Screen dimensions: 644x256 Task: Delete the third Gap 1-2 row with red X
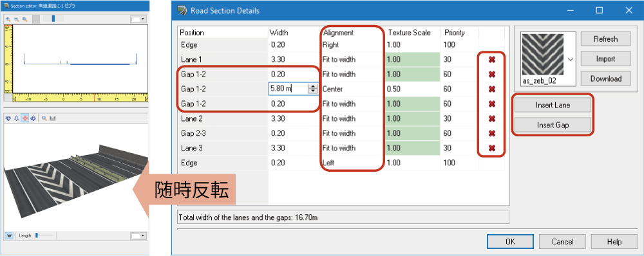[x=491, y=104]
